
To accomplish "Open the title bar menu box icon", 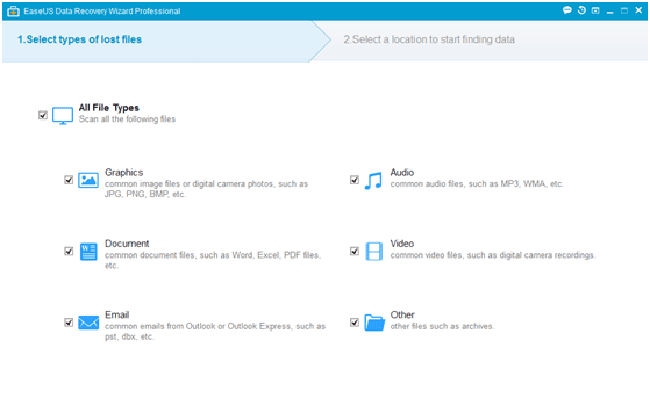I will pyautogui.click(x=596, y=10).
